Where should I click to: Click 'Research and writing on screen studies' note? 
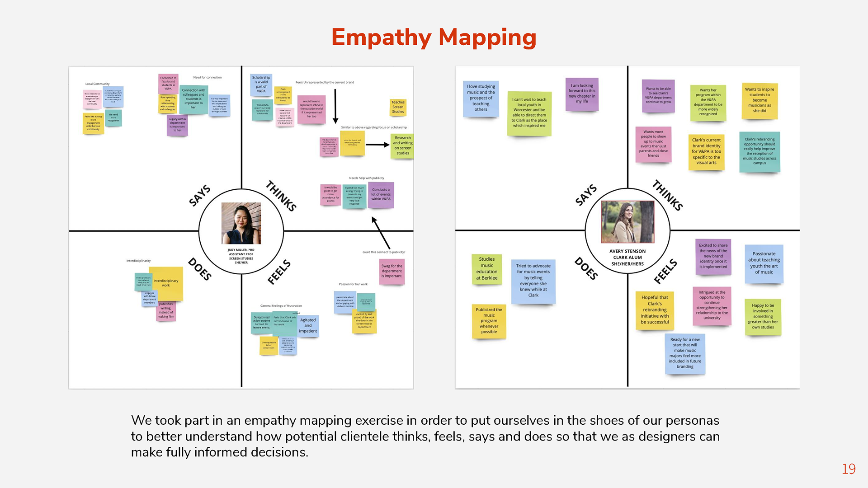point(402,145)
